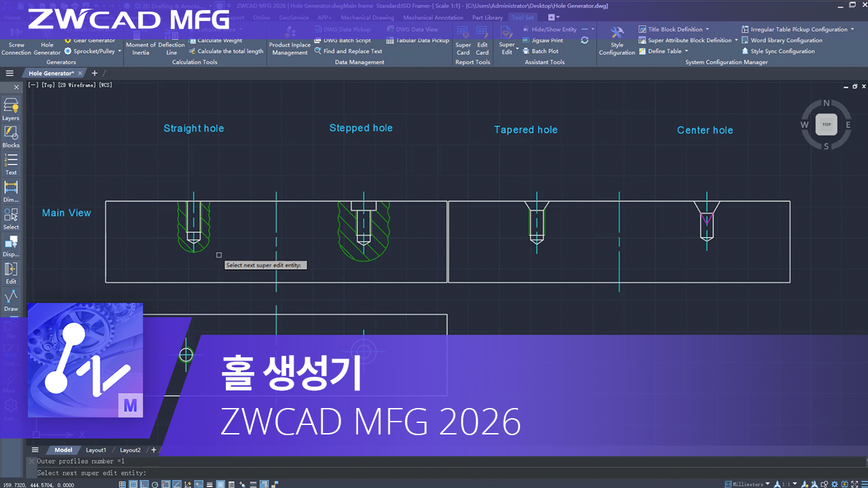Run DWG Batch Script
The image size is (868, 488).
[342, 41]
